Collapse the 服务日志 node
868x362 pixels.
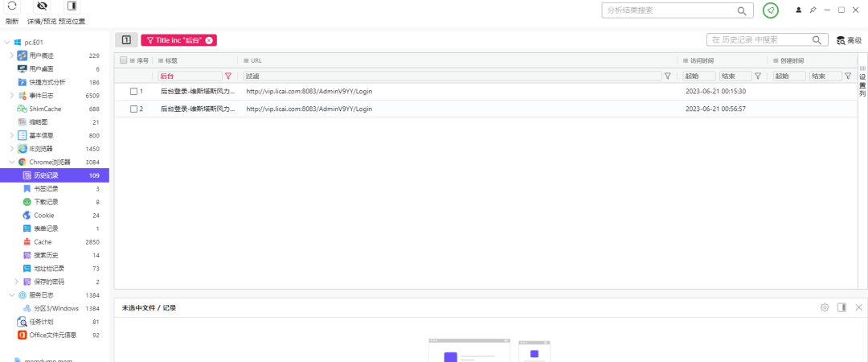(12, 295)
